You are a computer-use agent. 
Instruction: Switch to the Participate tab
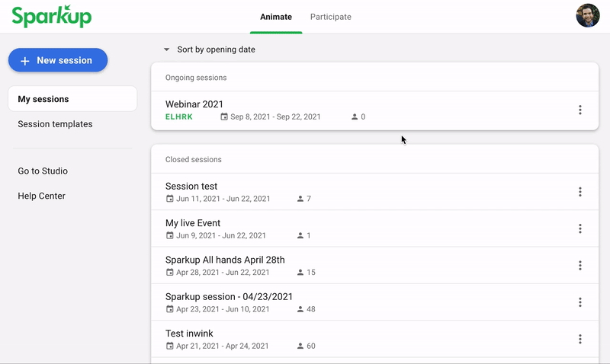coord(331,17)
